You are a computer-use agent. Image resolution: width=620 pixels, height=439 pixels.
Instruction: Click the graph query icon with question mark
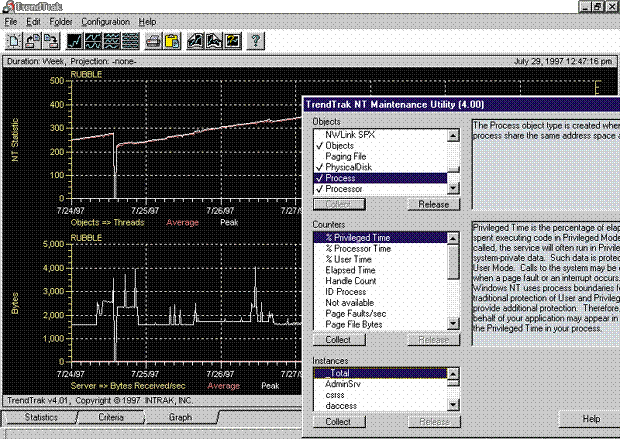coord(233,41)
